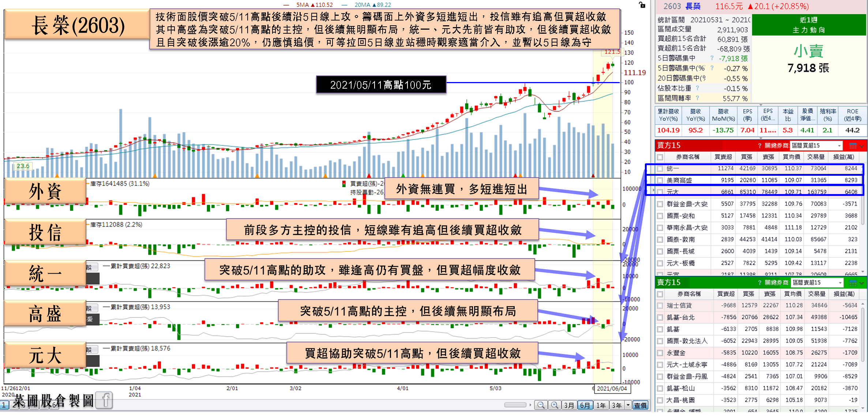The image size is (868, 420).
Task: Select the 3月 range tab
Action: coord(569,405)
